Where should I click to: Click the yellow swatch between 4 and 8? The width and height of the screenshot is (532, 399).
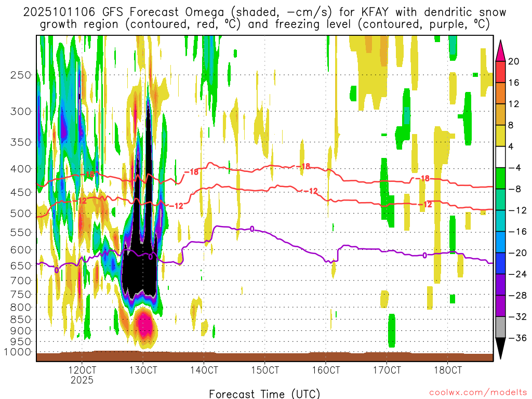(500, 136)
